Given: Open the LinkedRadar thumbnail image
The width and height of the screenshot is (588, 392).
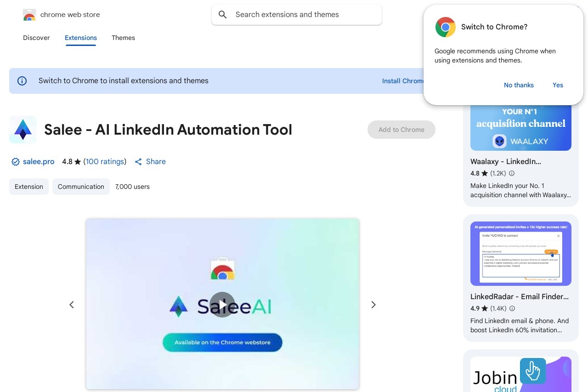Looking at the screenshot, I should [521, 254].
